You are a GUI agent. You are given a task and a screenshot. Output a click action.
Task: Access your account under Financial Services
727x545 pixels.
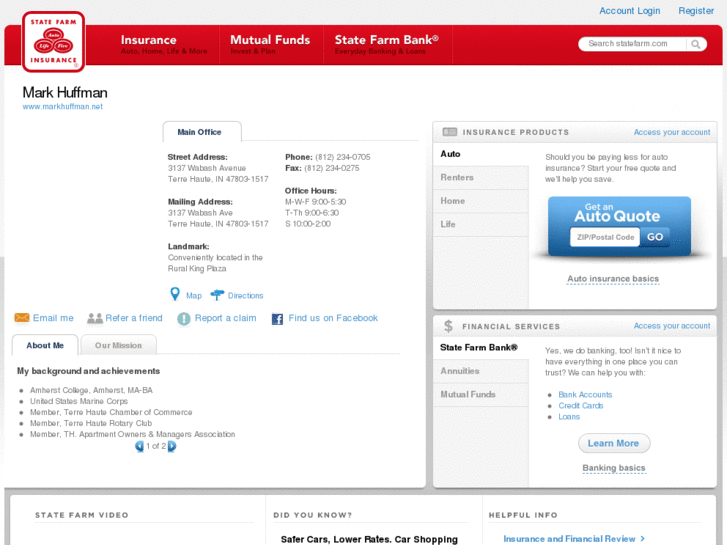(672, 326)
